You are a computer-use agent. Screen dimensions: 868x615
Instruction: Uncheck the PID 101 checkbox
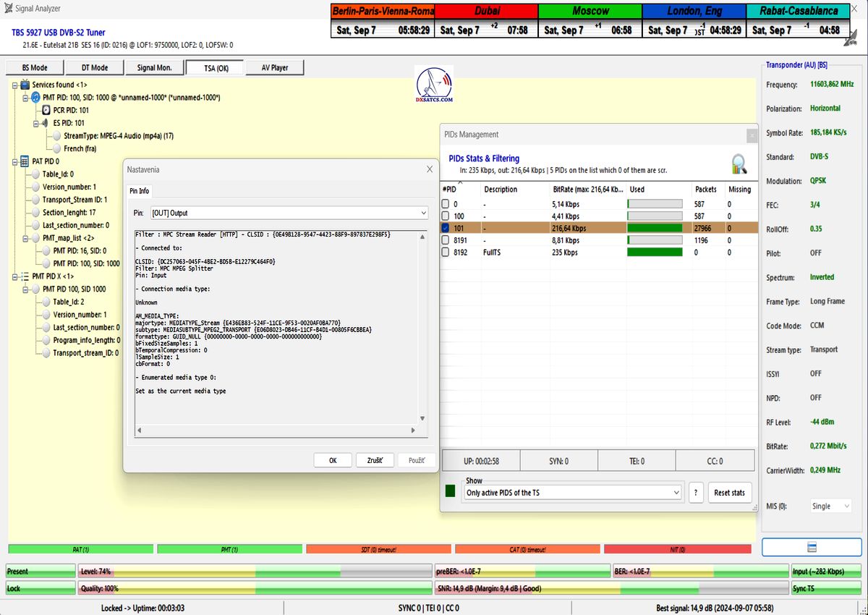click(x=446, y=228)
